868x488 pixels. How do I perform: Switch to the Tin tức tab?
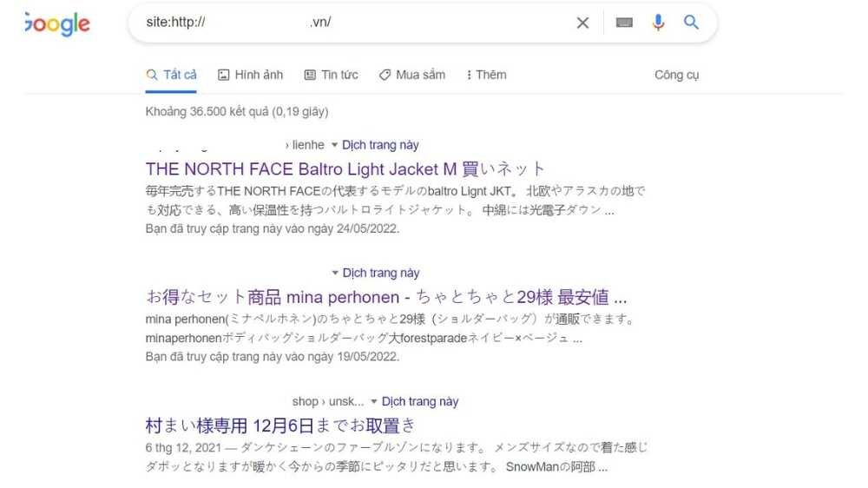click(x=331, y=75)
